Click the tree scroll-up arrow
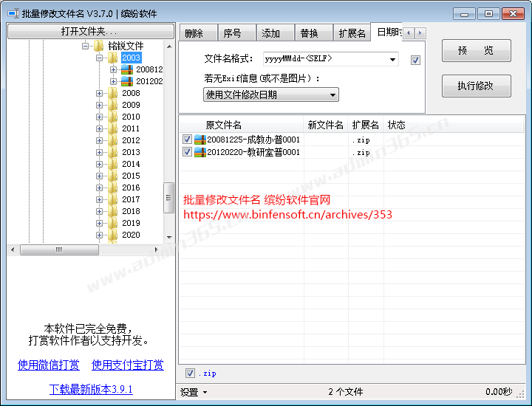Screen dimensions: 532x406 169,46
